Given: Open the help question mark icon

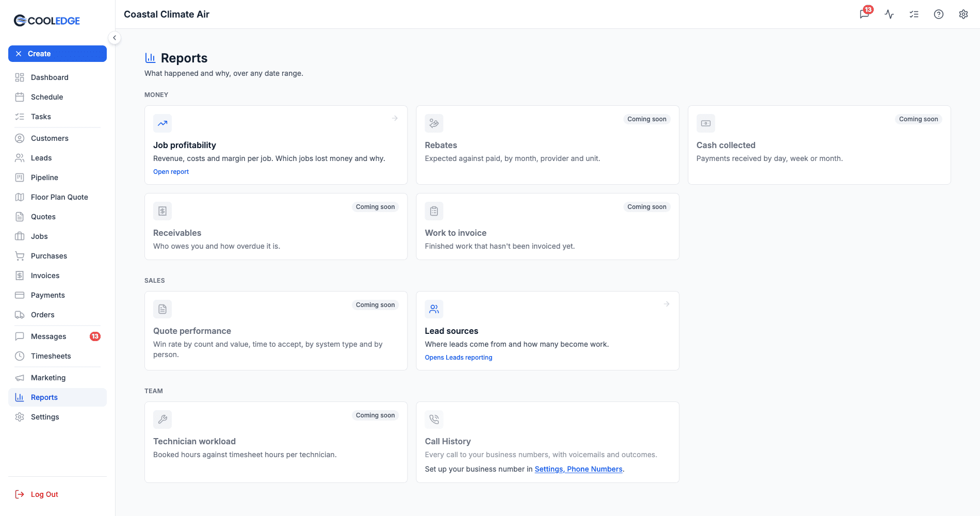Looking at the screenshot, I should [939, 14].
